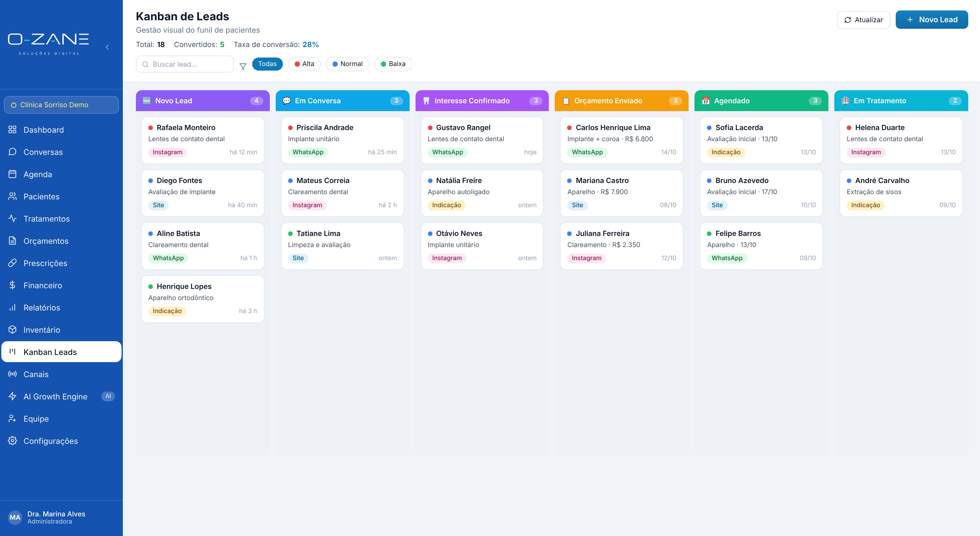Viewport: 980px width, 536px height.
Task: Click the Prescrições pill icon
Action: click(x=12, y=263)
